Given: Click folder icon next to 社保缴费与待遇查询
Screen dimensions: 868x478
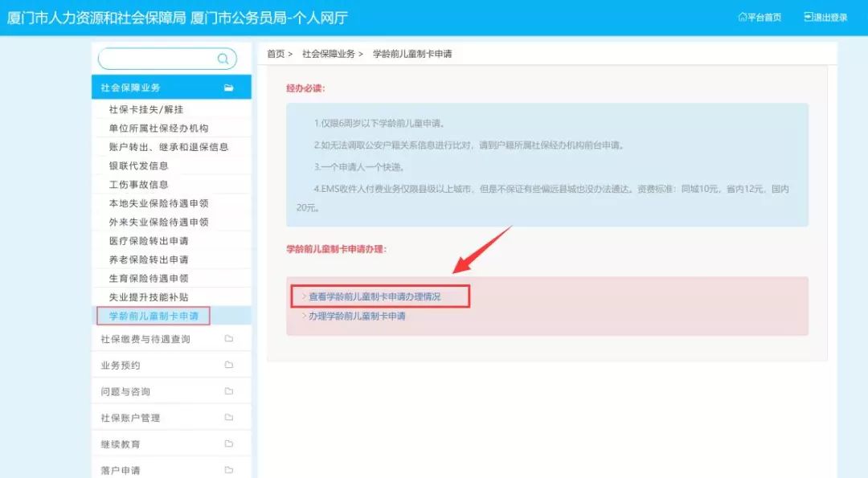Looking at the screenshot, I should tap(228, 338).
